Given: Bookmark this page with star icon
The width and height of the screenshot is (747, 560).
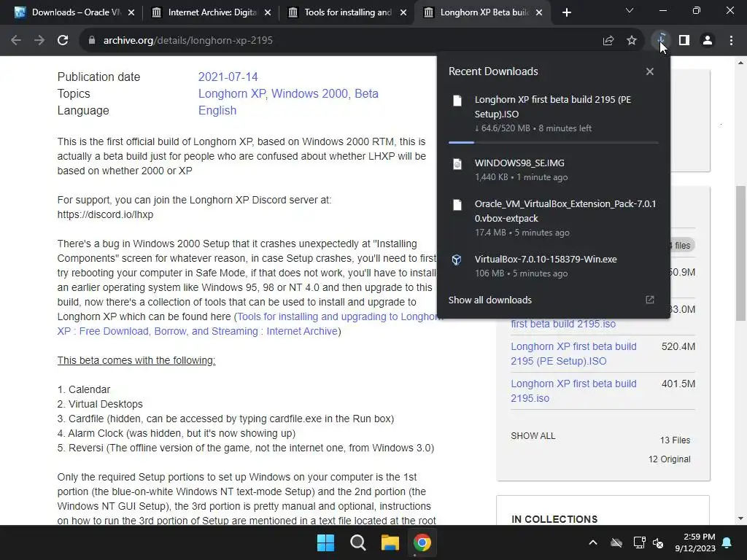Looking at the screenshot, I should (632, 41).
